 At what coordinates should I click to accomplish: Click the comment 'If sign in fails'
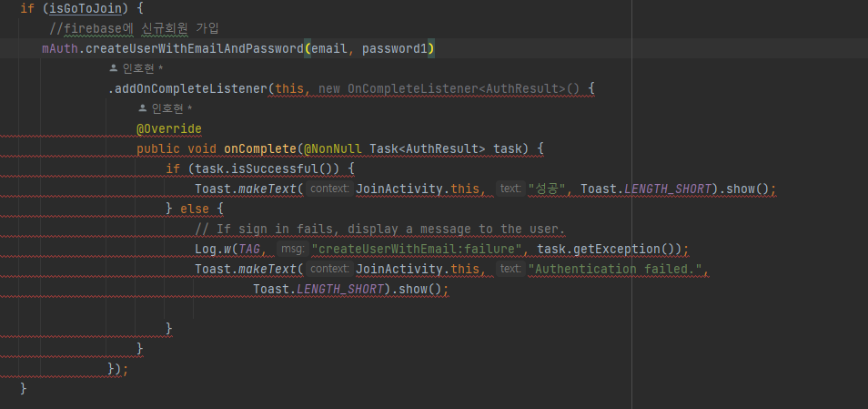[x=379, y=229]
